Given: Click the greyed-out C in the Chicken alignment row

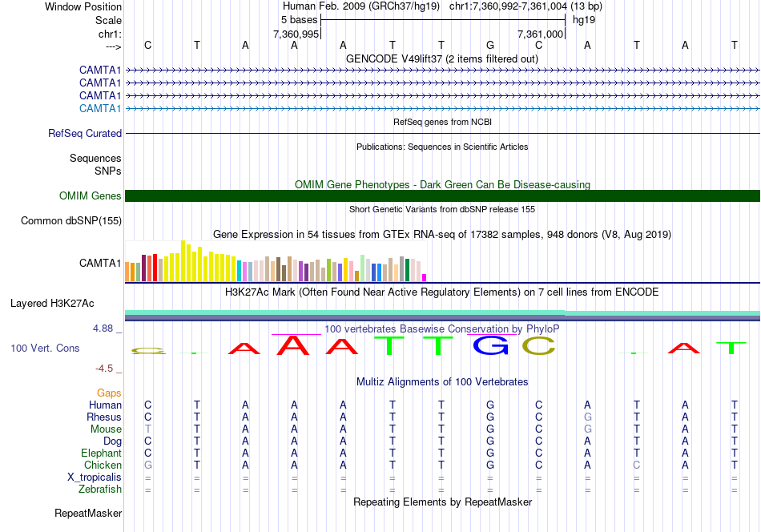Looking at the screenshot, I should pyautogui.click(x=637, y=465).
